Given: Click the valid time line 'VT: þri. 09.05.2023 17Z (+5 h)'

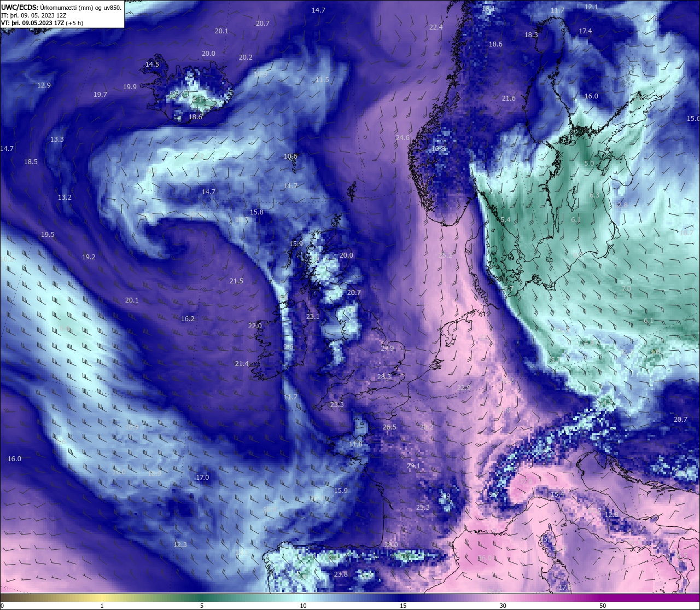Looking at the screenshot, I should click(x=42, y=23).
